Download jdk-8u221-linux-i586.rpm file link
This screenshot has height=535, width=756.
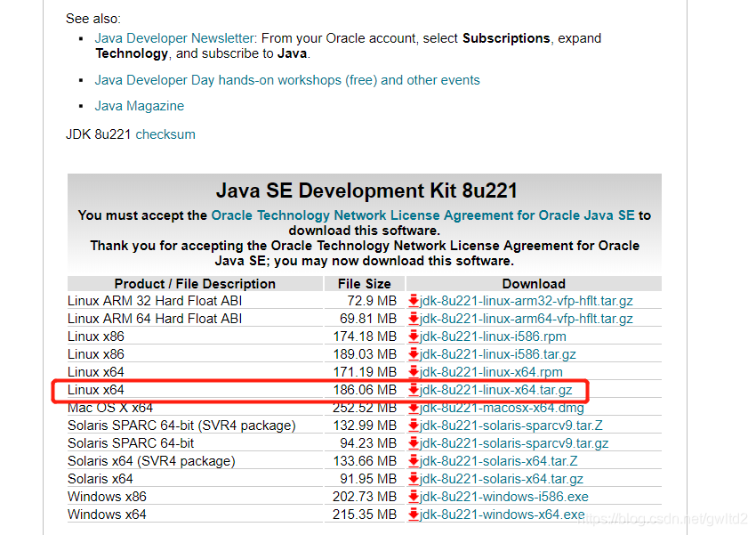coord(493,336)
